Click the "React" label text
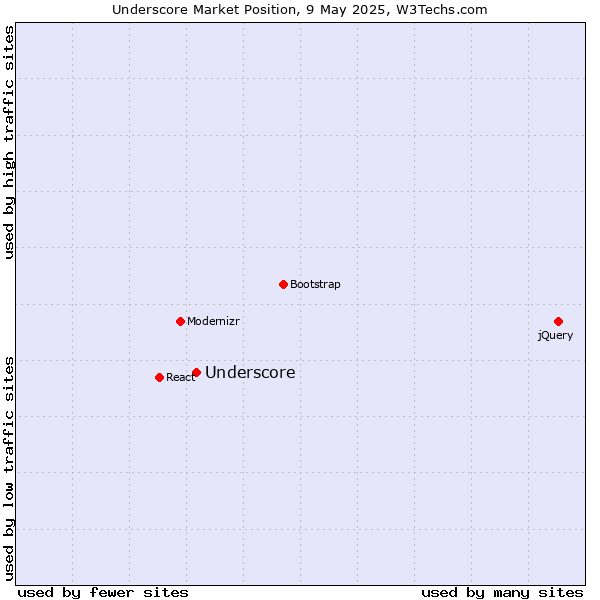Image resolution: width=600 pixels, height=600 pixels. [x=181, y=377]
